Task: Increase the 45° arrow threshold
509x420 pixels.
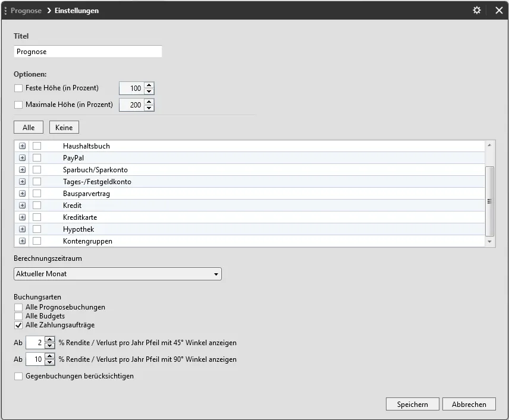Action: (x=50, y=340)
